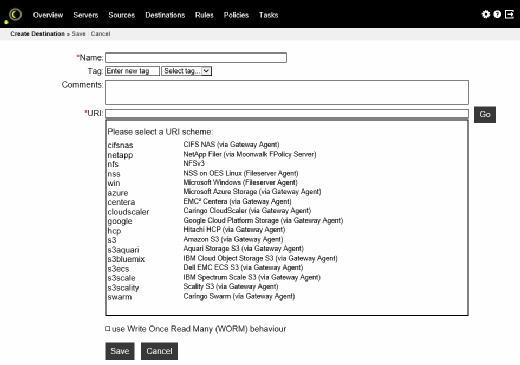
Task: Select the nfs URI scheme
Action: 113,164
